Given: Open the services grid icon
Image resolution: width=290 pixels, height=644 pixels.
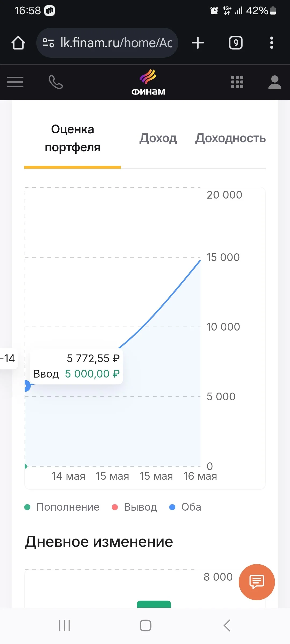Looking at the screenshot, I should pyautogui.click(x=237, y=82).
